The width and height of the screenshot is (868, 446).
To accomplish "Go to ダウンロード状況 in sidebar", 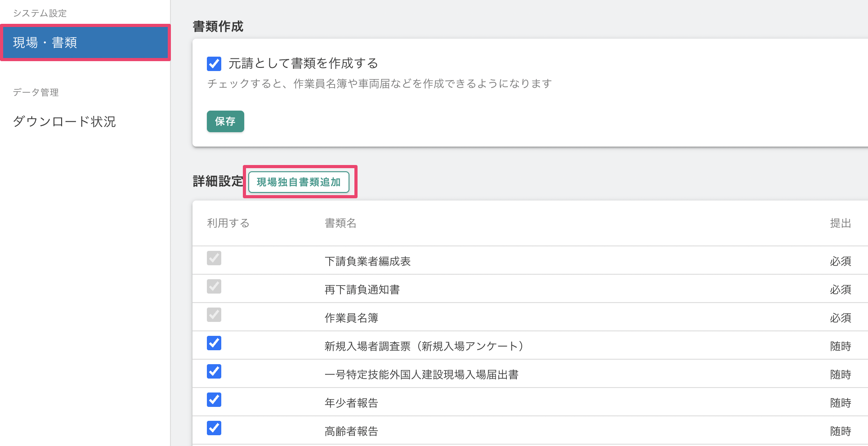I will [x=64, y=121].
